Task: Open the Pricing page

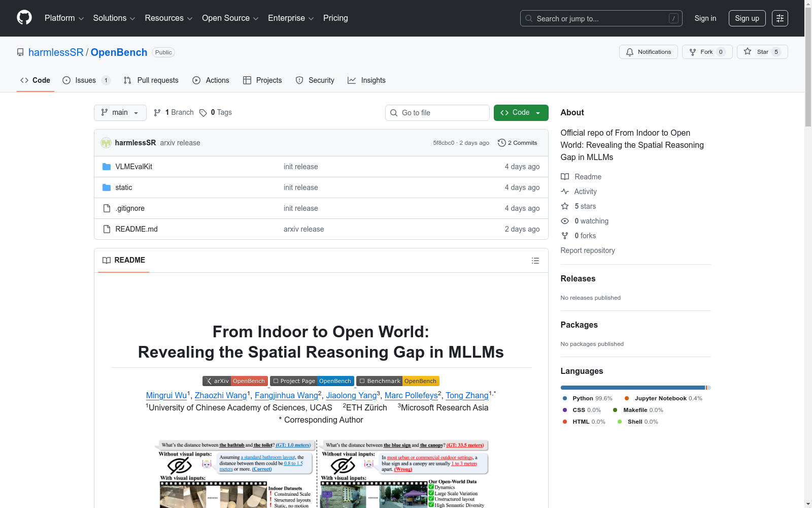Action: pyautogui.click(x=335, y=18)
